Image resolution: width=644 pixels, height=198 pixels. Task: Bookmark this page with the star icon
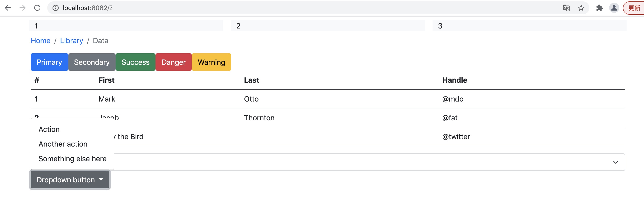[581, 8]
